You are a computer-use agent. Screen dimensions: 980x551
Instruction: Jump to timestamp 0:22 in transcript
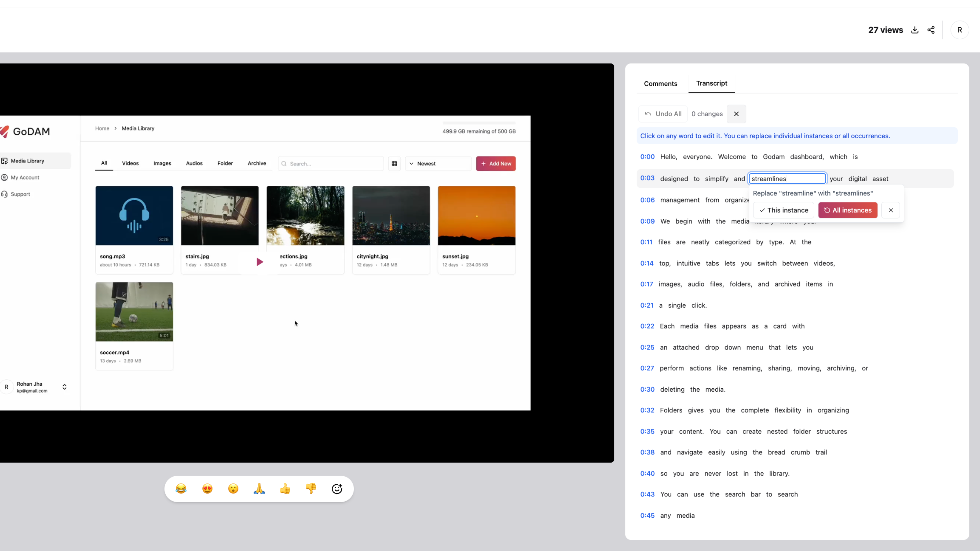click(x=647, y=326)
